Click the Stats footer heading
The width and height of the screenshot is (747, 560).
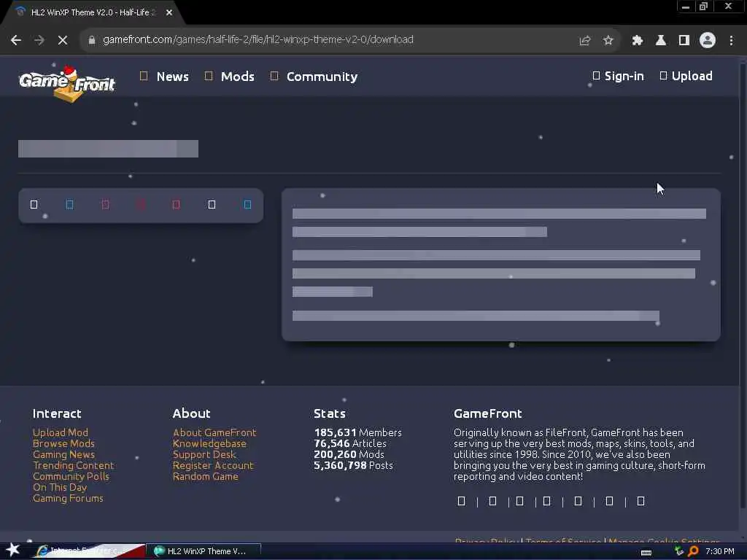click(x=330, y=413)
